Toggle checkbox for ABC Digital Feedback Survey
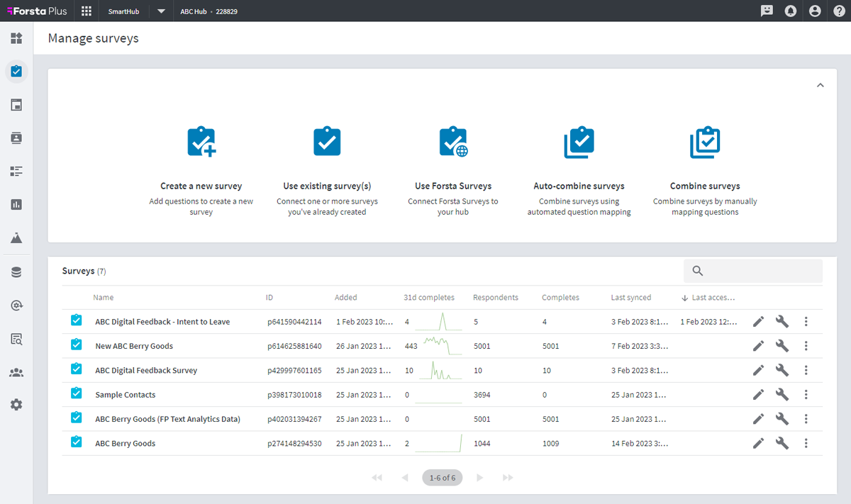 pyautogui.click(x=77, y=369)
